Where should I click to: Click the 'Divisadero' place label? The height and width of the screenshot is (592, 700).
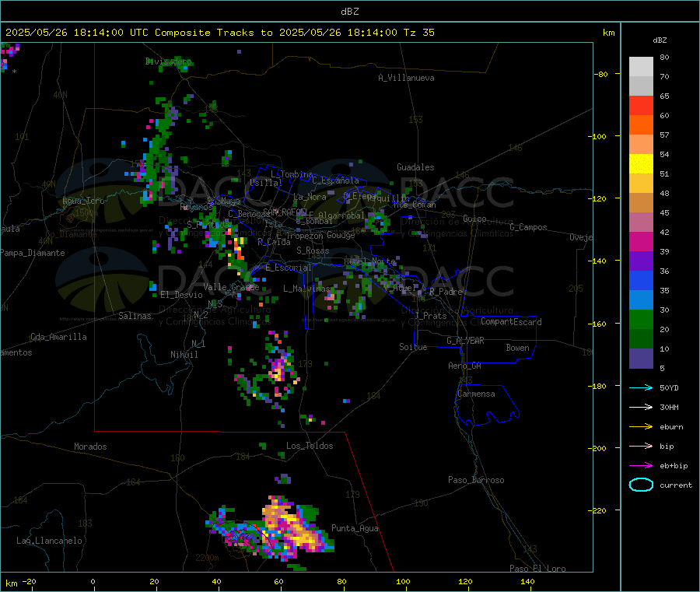pos(168,61)
